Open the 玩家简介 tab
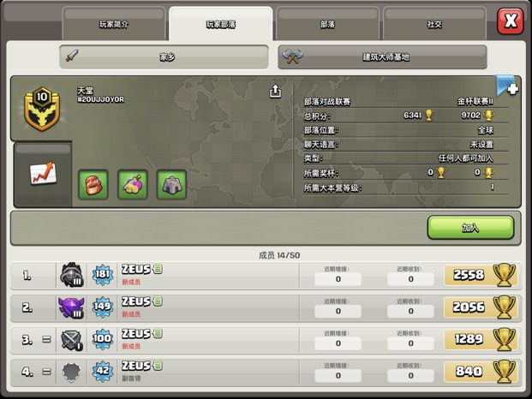This screenshot has width=532, height=399. 114,24
